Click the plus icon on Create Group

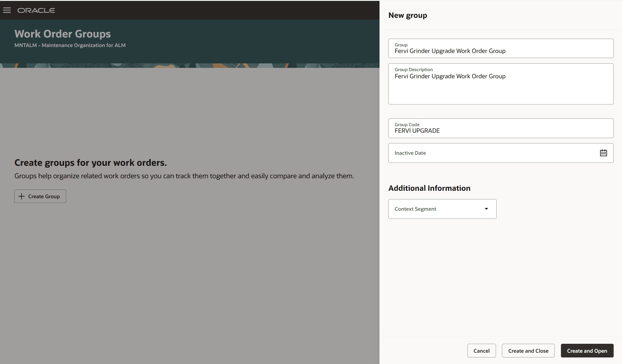(x=21, y=196)
